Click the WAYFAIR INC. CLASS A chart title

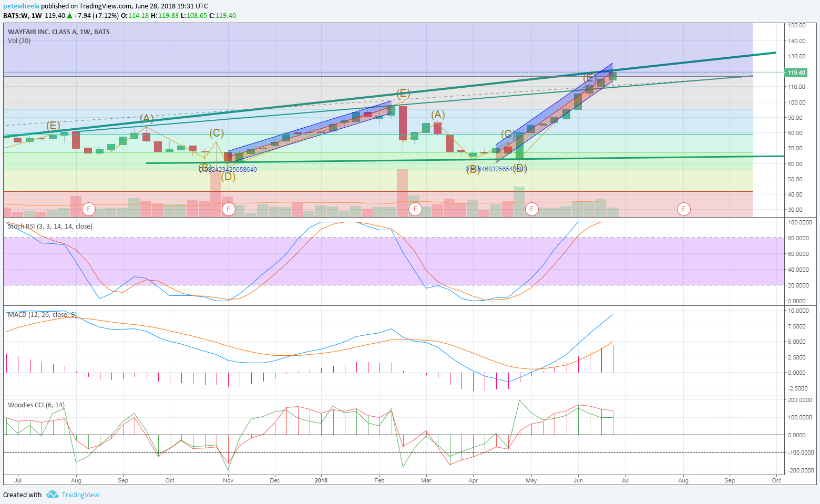tap(59, 32)
